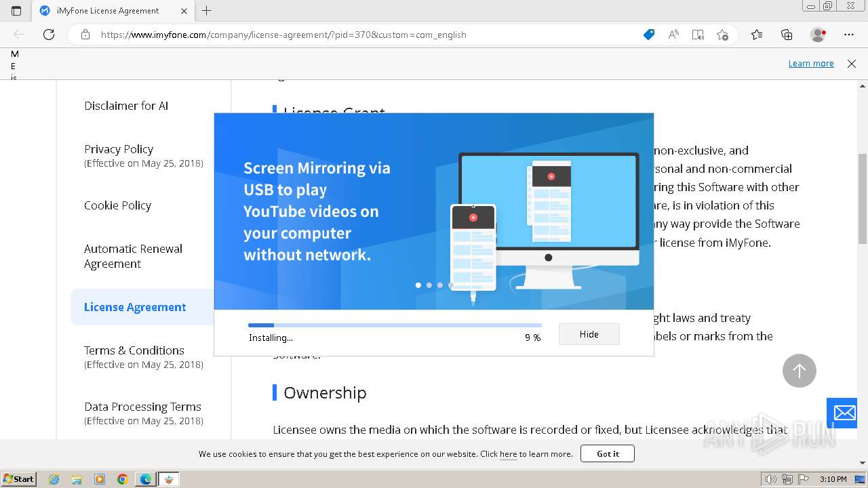Click the browser refresh icon
Screen dimensions: 868x488
49,35
